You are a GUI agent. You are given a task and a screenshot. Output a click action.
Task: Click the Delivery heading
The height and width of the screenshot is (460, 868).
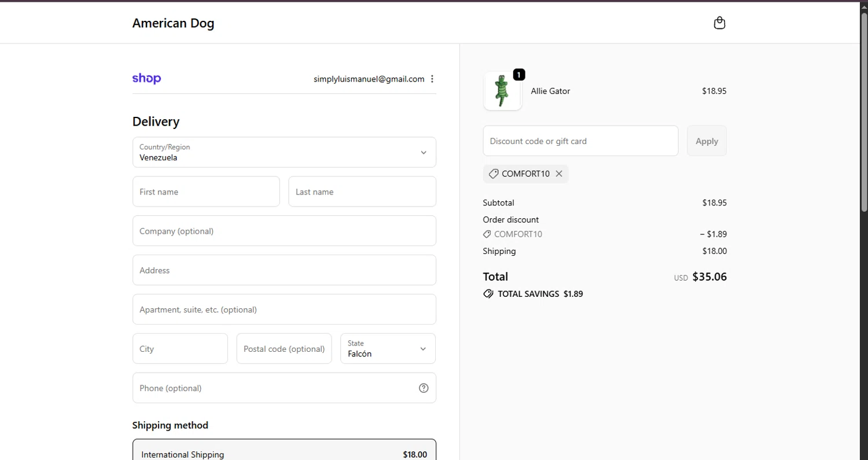pyautogui.click(x=156, y=122)
